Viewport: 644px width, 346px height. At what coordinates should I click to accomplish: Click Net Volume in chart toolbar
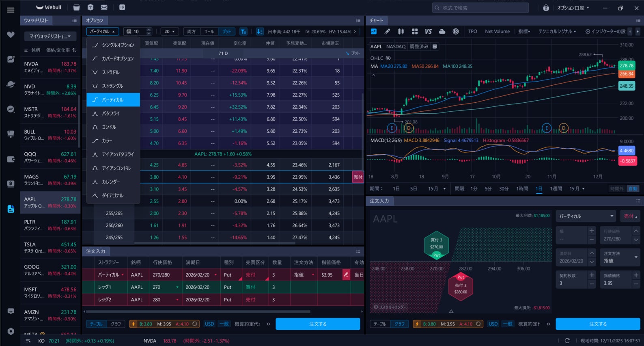click(497, 31)
